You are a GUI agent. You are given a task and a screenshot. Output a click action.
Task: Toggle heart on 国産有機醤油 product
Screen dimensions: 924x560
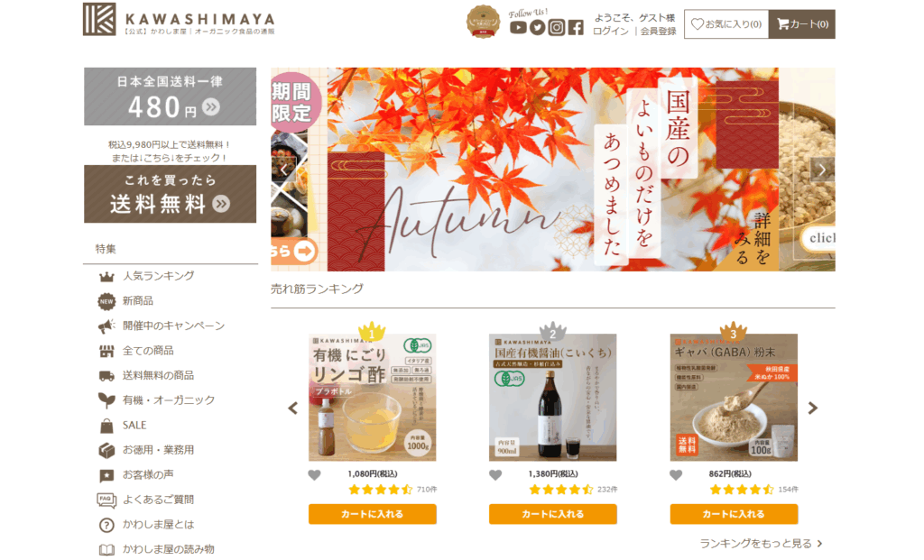pyautogui.click(x=495, y=474)
